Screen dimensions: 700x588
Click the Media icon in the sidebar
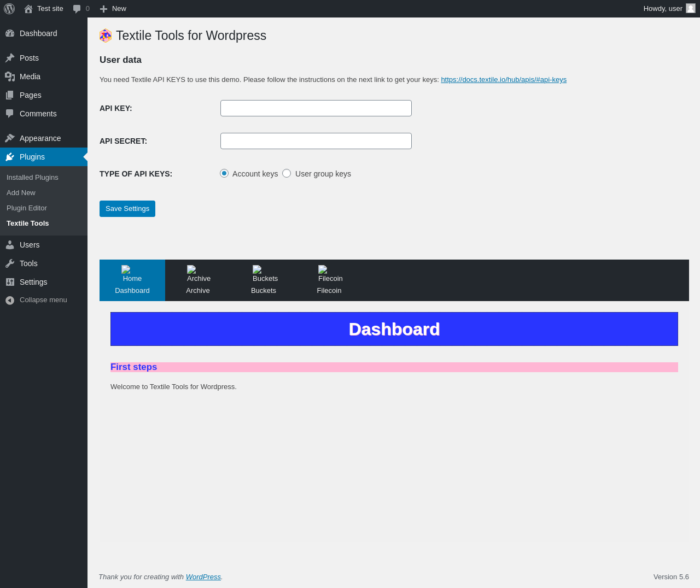click(x=10, y=77)
